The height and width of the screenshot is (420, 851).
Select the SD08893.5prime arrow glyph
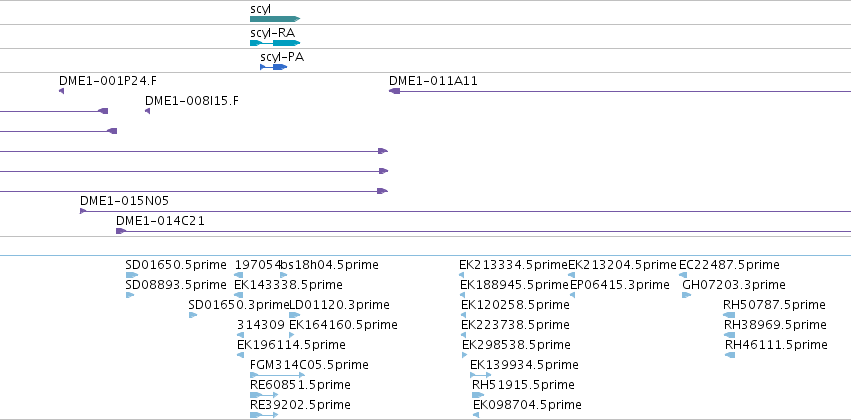(130, 295)
